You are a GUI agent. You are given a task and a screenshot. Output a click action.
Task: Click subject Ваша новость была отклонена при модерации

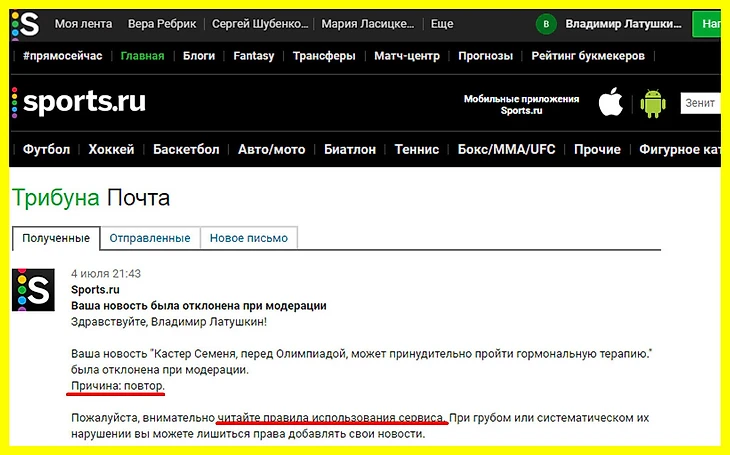198,306
